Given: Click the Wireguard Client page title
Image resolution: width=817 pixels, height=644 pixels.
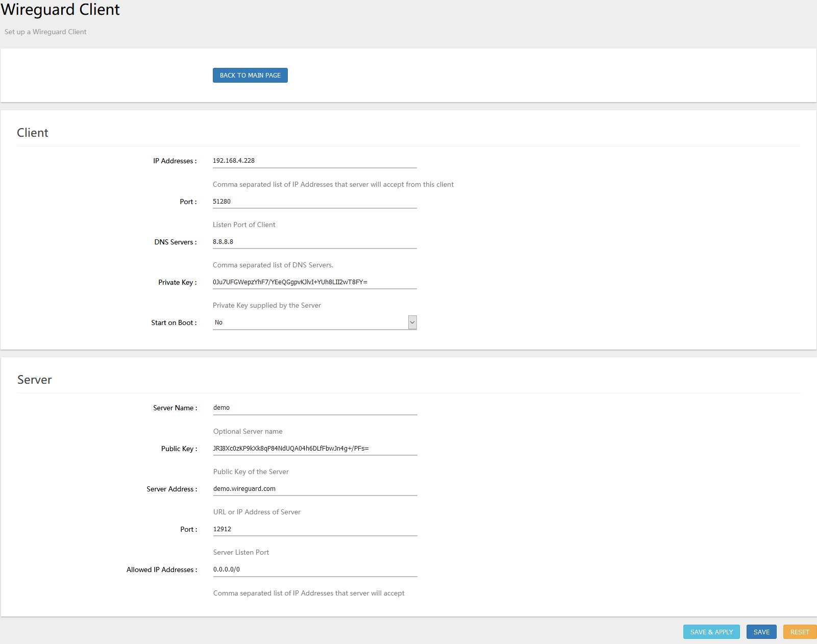Looking at the screenshot, I should tap(60, 10).
